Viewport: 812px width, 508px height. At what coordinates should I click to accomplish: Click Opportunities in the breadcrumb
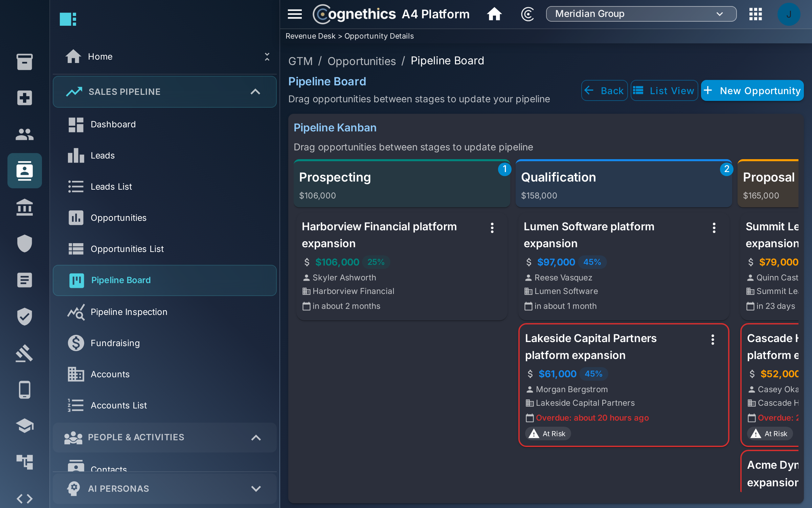(x=361, y=61)
